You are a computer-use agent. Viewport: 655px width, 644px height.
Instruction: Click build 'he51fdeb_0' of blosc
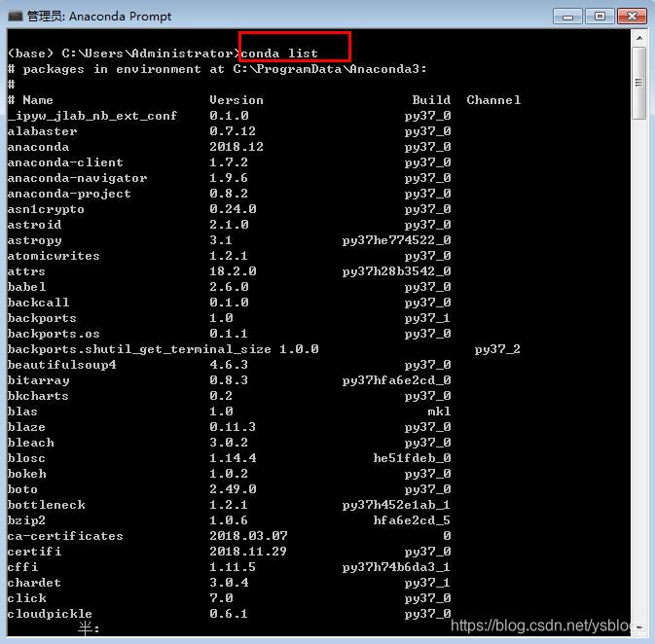(x=412, y=458)
